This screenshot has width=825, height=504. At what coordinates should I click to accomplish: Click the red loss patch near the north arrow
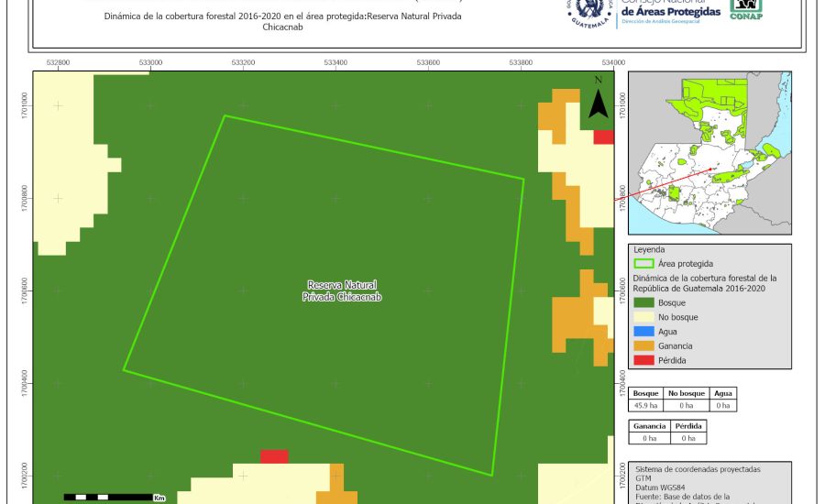point(603,137)
